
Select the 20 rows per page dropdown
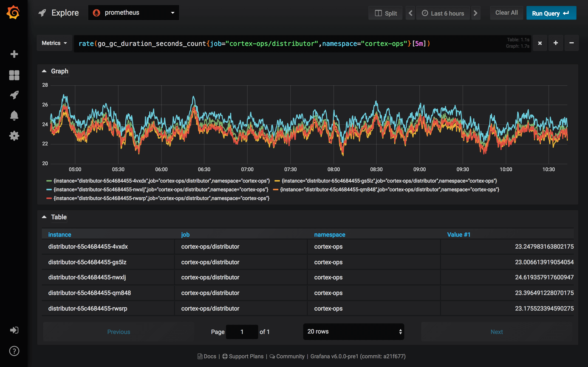pos(354,331)
